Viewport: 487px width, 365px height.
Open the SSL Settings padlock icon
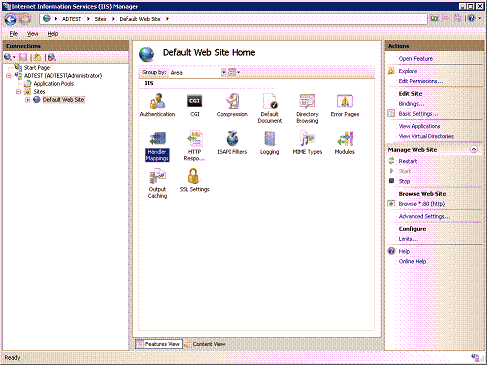(x=193, y=176)
